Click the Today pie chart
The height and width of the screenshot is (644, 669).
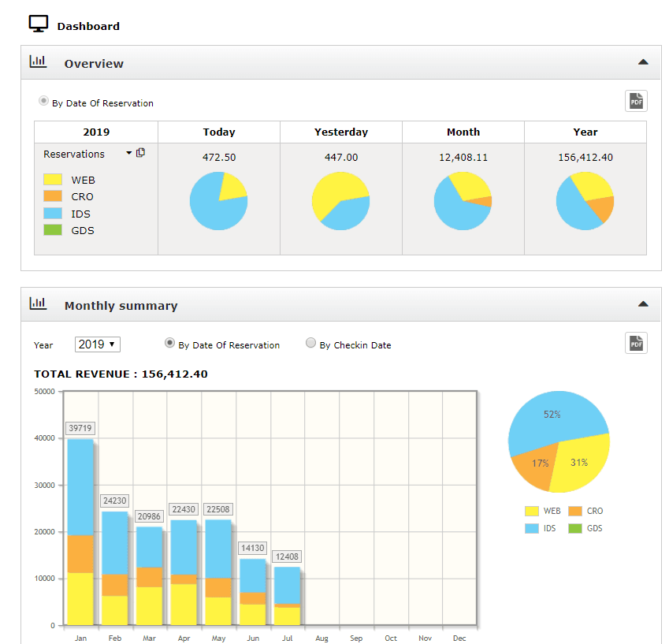click(218, 201)
